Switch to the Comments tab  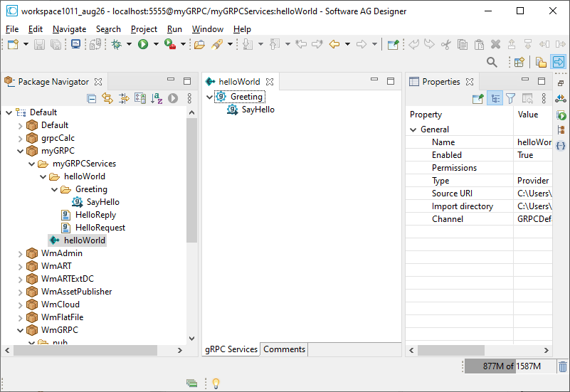pos(284,349)
